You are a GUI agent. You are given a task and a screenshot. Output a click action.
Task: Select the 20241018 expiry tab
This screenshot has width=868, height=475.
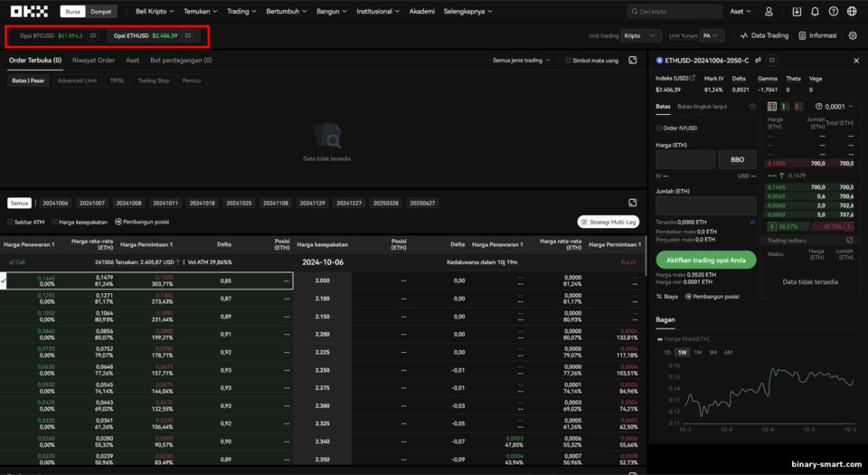pyautogui.click(x=202, y=203)
